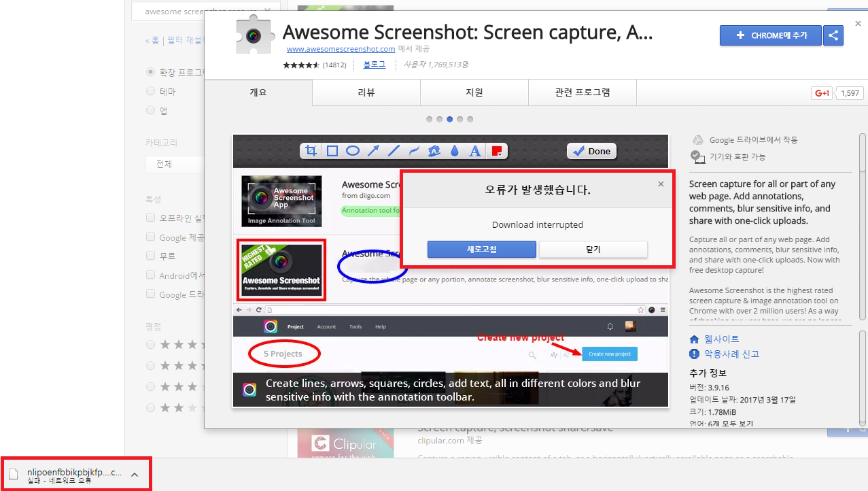
Task: Click the CHROME에 추가 button
Action: coord(771,35)
